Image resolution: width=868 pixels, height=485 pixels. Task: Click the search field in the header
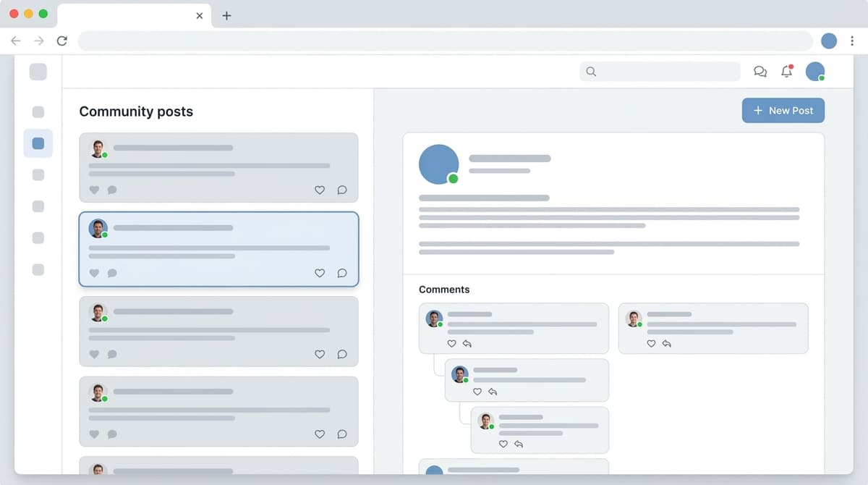pos(660,72)
